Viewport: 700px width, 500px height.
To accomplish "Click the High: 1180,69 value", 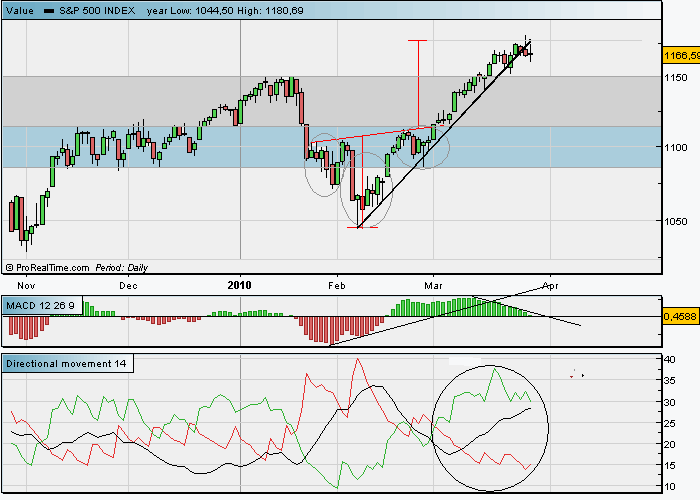I will 271,11.
